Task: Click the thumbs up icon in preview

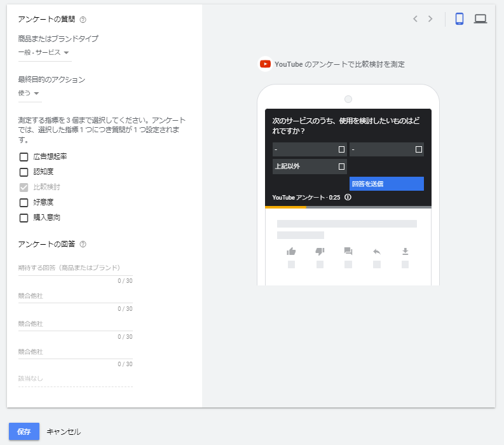Action: [x=291, y=252]
